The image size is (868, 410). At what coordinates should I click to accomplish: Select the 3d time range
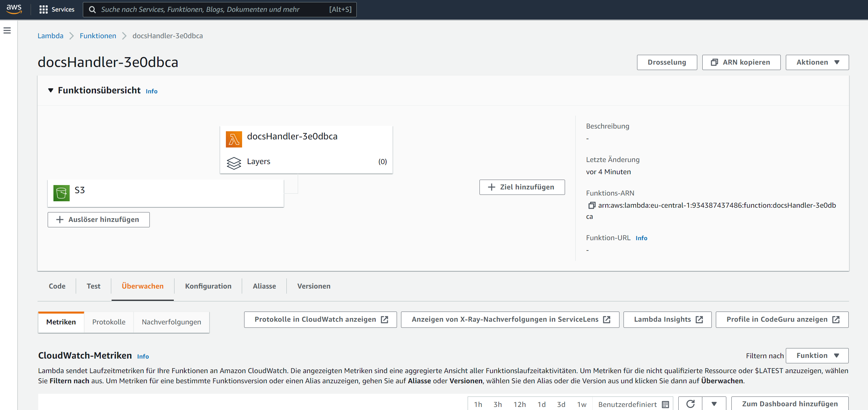[x=561, y=405]
